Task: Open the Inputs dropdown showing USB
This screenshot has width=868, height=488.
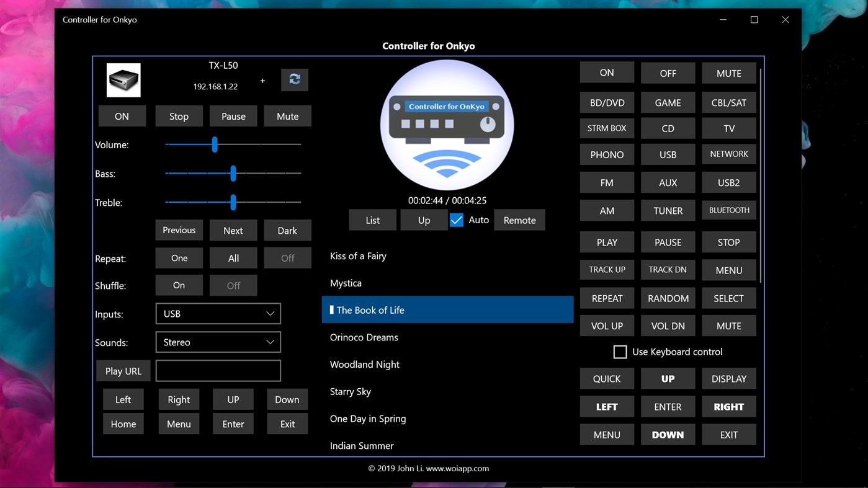Action: pos(218,314)
